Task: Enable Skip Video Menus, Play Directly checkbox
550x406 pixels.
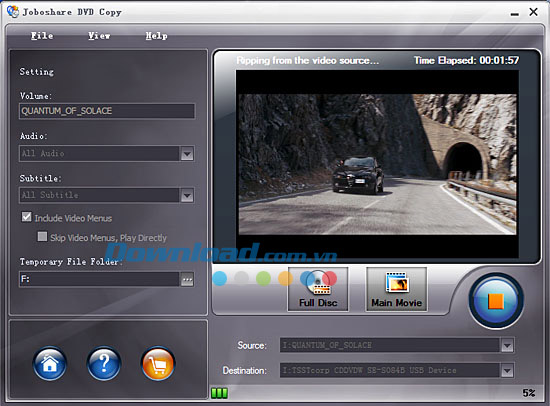Action: [x=42, y=237]
